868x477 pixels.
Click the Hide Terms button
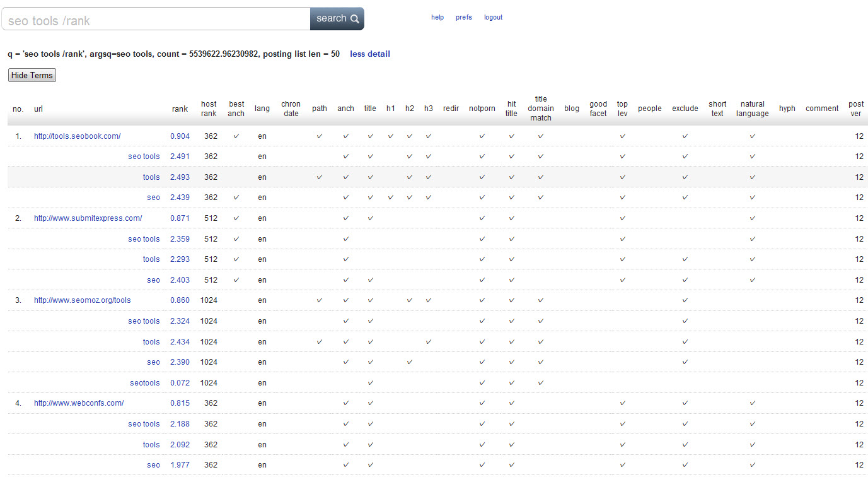pos(32,75)
